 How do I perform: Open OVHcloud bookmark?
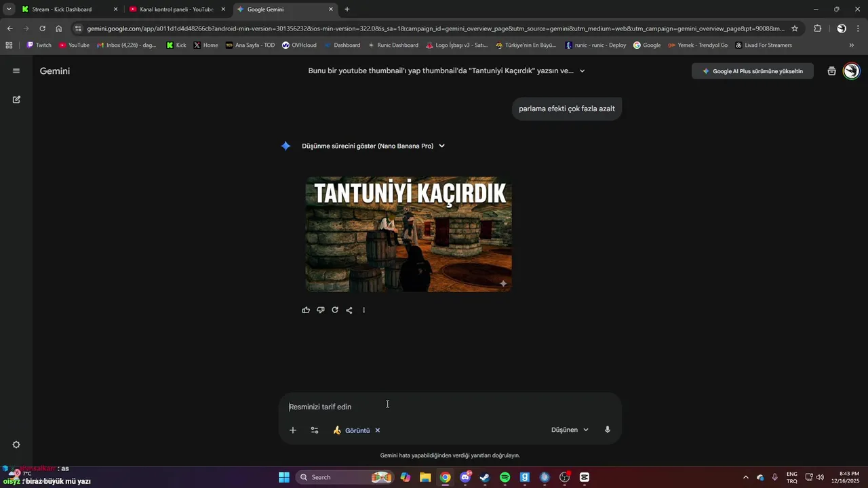(x=299, y=45)
